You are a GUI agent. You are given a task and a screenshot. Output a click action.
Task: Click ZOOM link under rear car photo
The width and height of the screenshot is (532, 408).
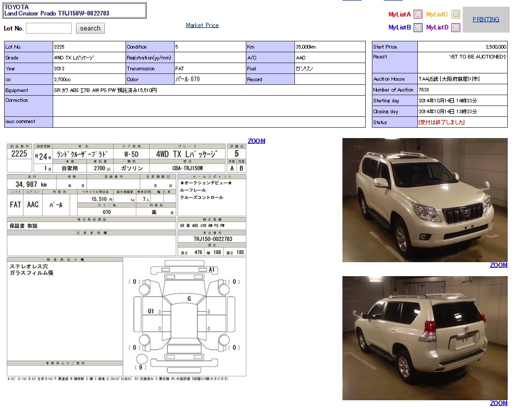(498, 403)
